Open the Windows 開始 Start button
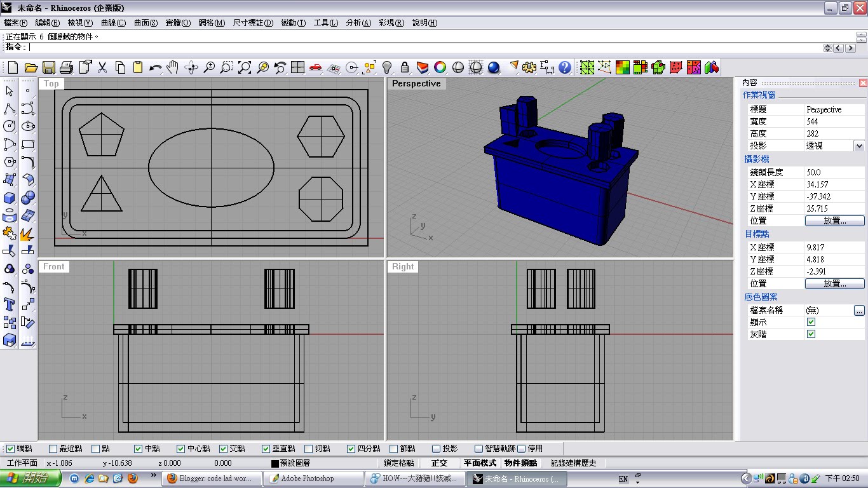Viewport: 868px width, 488px height. (x=31, y=478)
